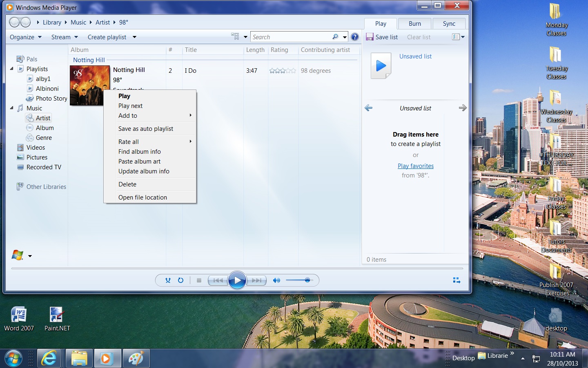Click the Forward navigation arrow
Viewport: 588px width, 368px height.
coord(25,22)
